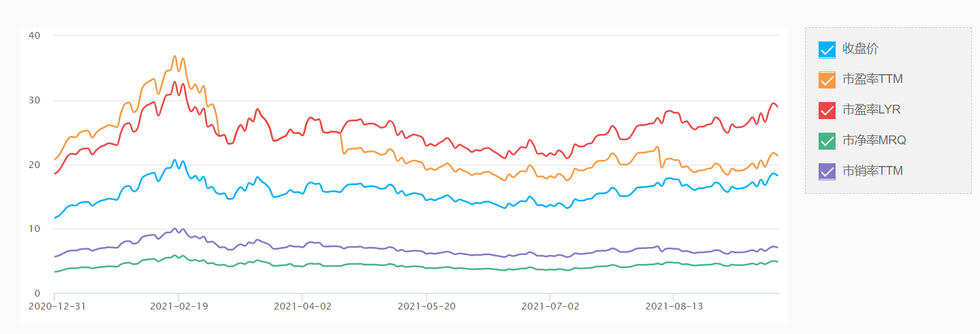Pick the 2021-05-20 date label
Viewport: 980px width, 334px height.
pos(426,306)
